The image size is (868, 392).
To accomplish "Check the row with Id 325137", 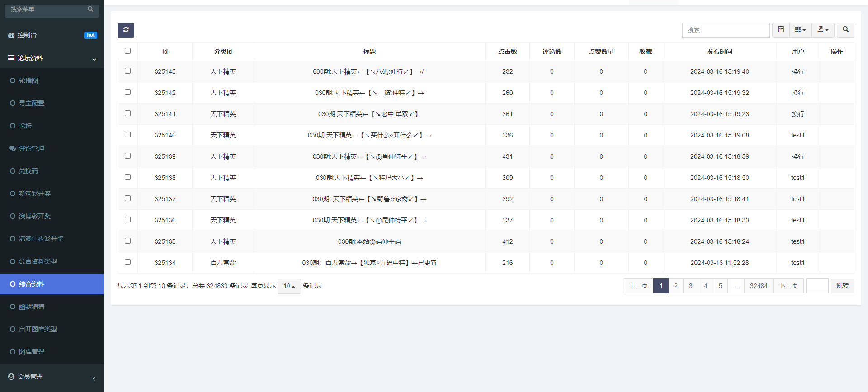I will point(127,198).
